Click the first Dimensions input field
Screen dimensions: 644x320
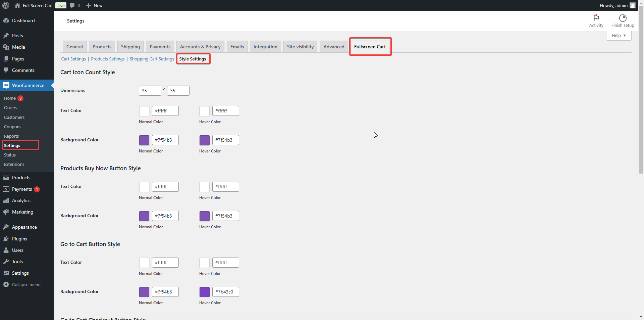pos(150,91)
